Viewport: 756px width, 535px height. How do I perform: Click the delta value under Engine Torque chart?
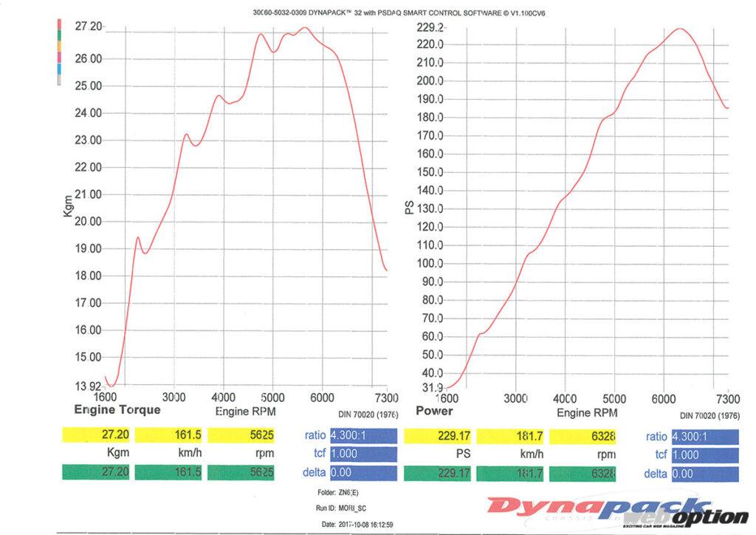click(x=363, y=473)
